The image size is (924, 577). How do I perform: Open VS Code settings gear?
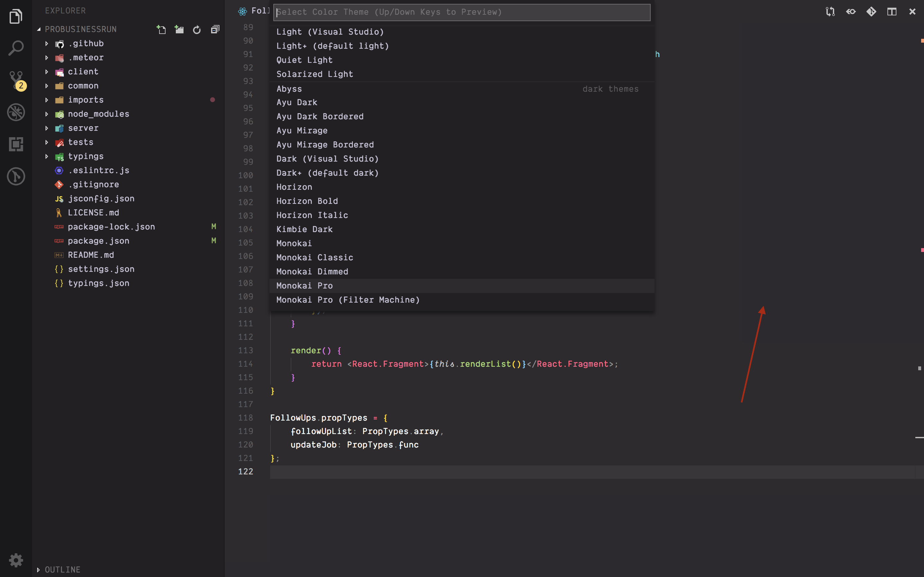point(16,560)
